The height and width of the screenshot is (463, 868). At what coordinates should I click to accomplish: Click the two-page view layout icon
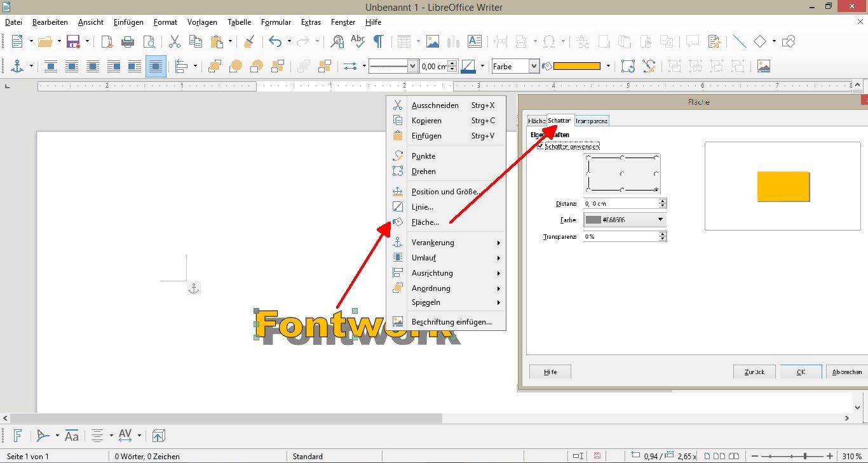tap(720, 456)
